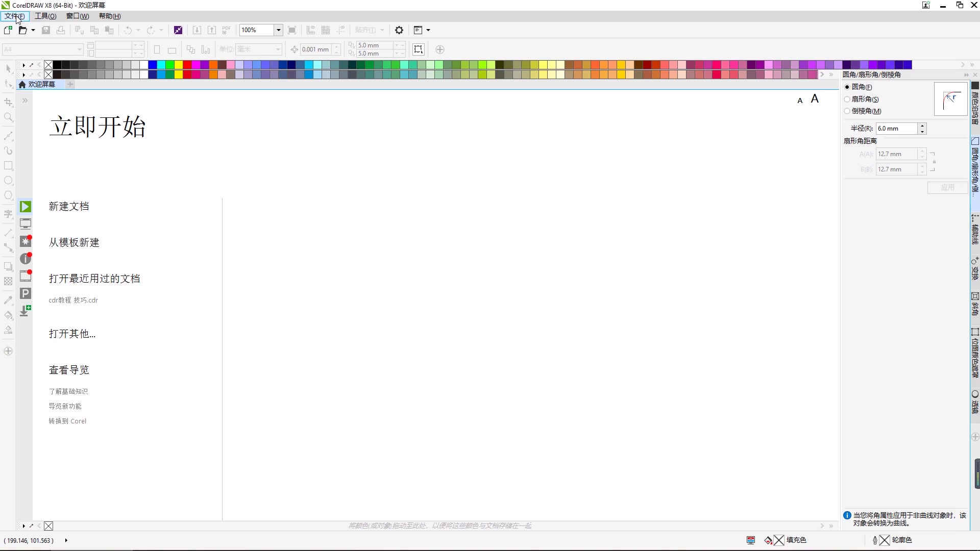Open the 帮助 menu
The height and width of the screenshot is (551, 980).
pos(110,16)
